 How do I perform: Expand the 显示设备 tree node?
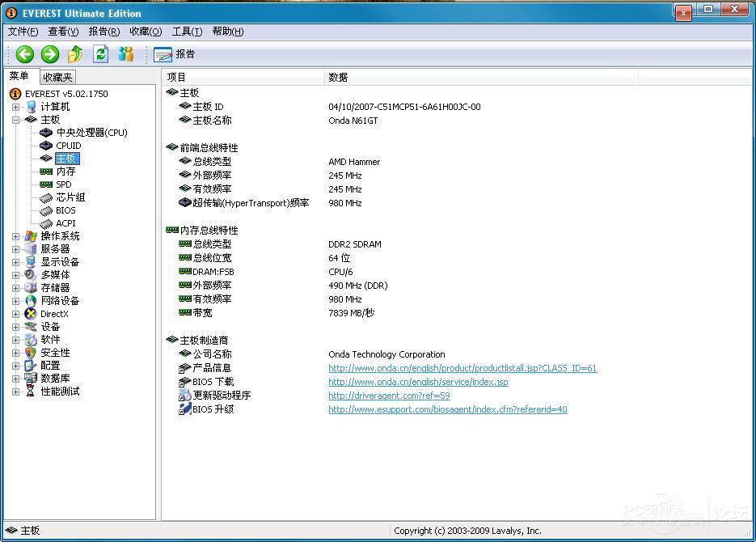point(16,262)
